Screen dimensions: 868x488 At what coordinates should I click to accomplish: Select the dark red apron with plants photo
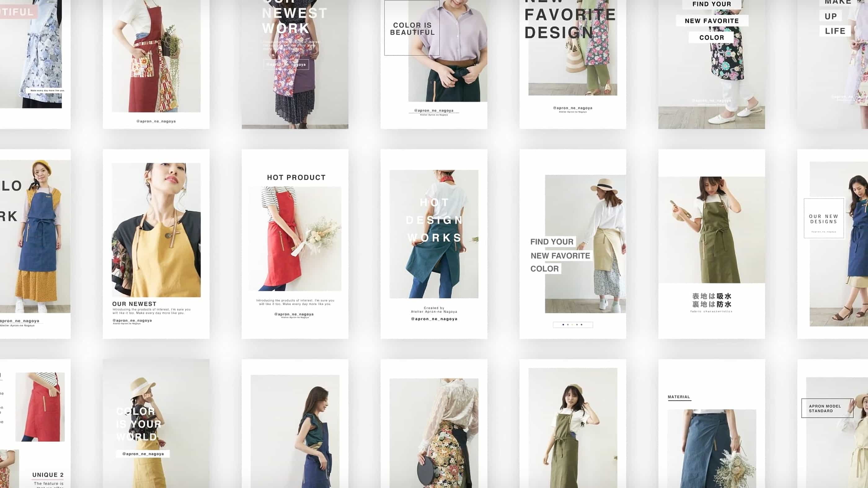pyautogui.click(x=156, y=55)
